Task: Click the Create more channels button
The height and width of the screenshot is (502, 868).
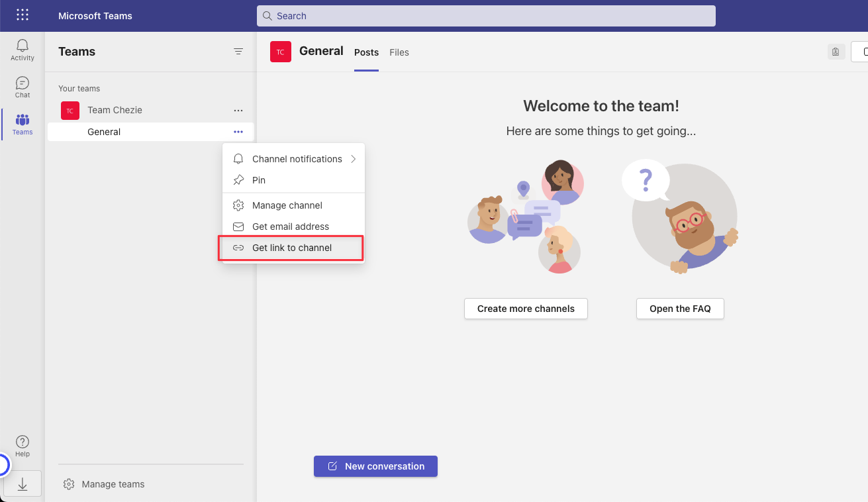Action: click(526, 309)
